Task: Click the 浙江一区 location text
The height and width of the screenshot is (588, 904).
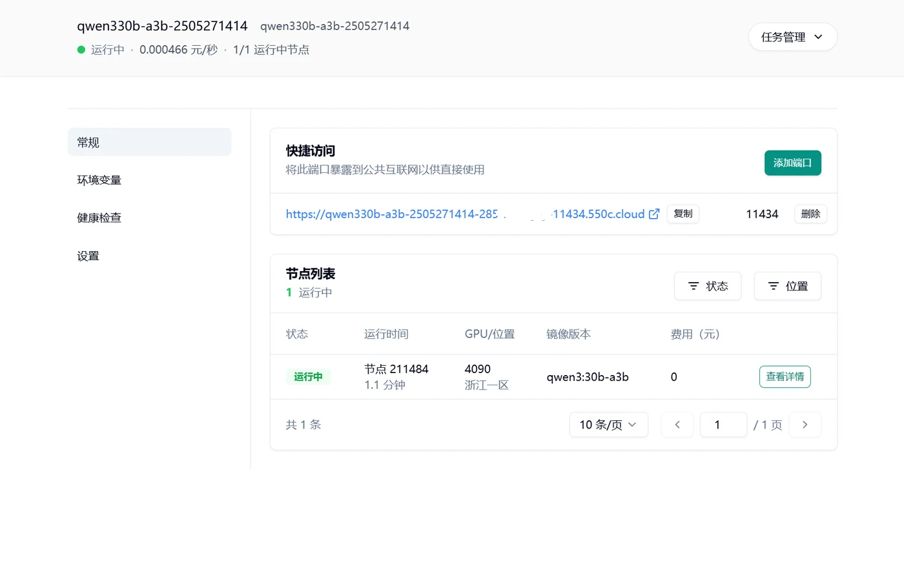Action: coord(486,385)
